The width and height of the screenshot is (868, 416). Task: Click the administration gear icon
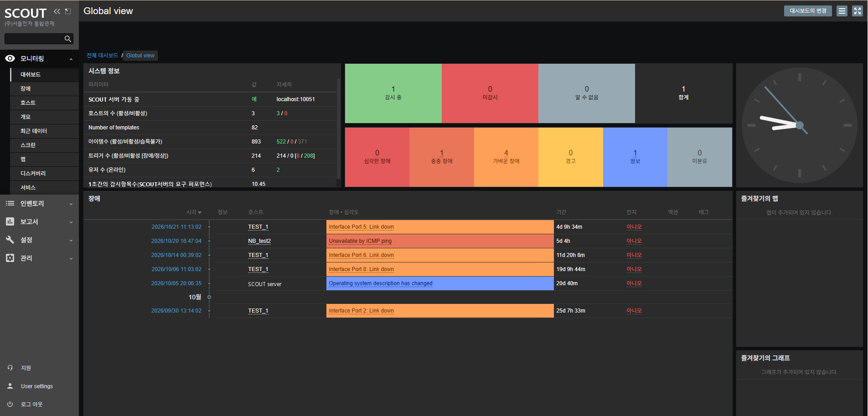click(x=10, y=258)
